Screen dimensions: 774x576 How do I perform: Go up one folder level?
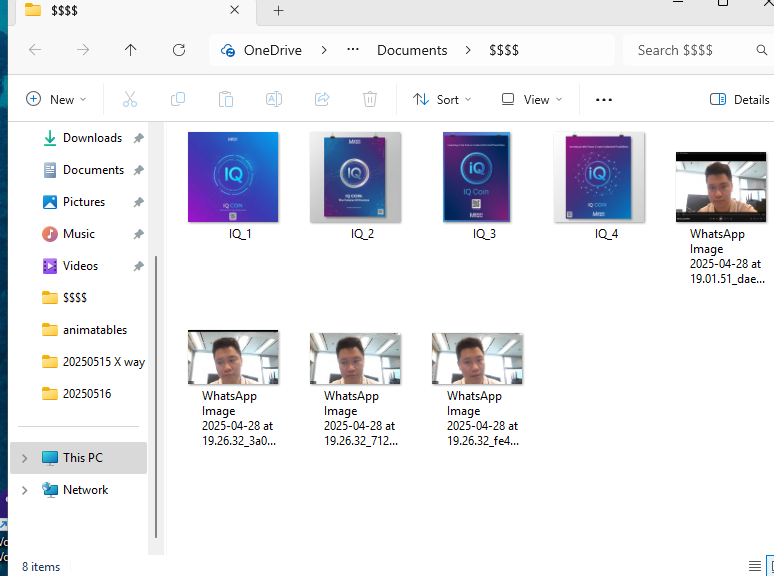(131, 50)
